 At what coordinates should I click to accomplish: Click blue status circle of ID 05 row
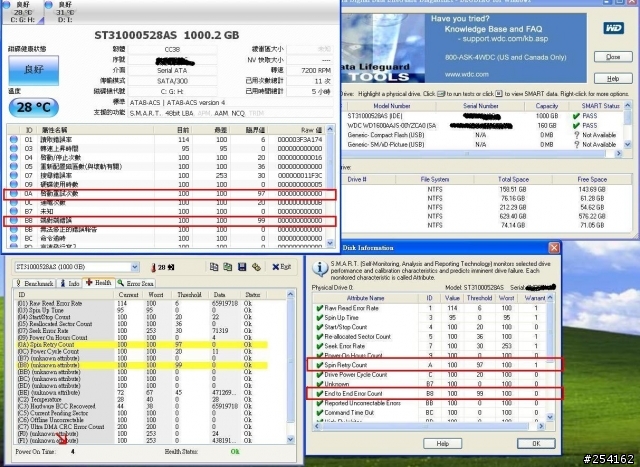pyautogui.click(x=14, y=166)
